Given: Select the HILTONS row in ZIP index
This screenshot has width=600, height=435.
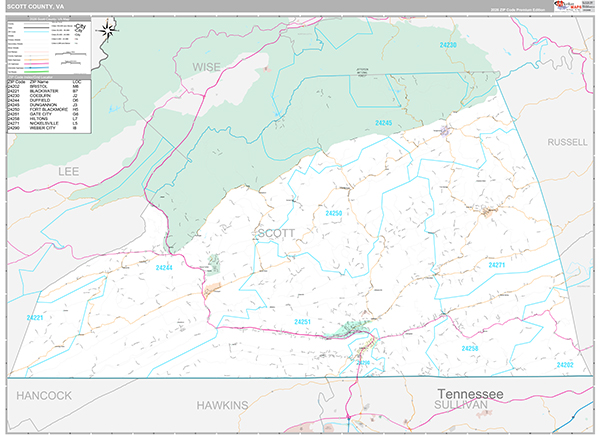Looking at the screenshot, I should pos(44,119).
